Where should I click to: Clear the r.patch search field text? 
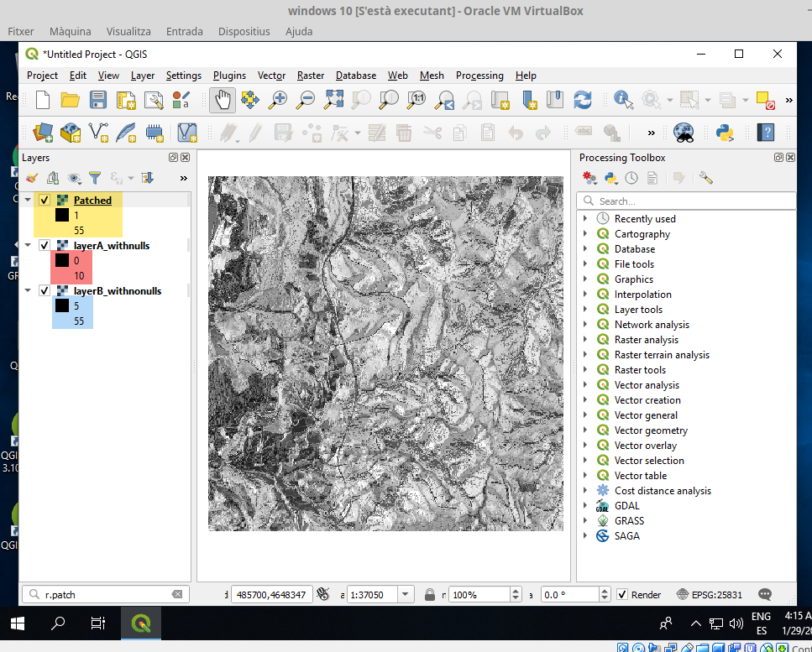(x=176, y=594)
